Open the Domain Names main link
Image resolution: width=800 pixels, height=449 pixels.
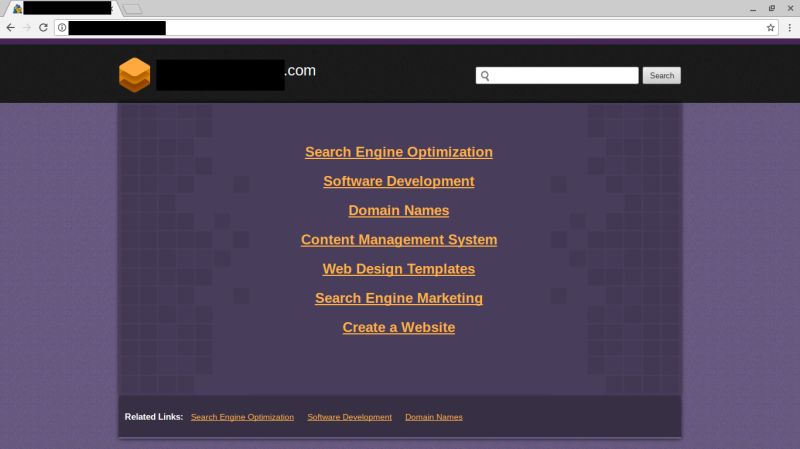[x=399, y=210]
